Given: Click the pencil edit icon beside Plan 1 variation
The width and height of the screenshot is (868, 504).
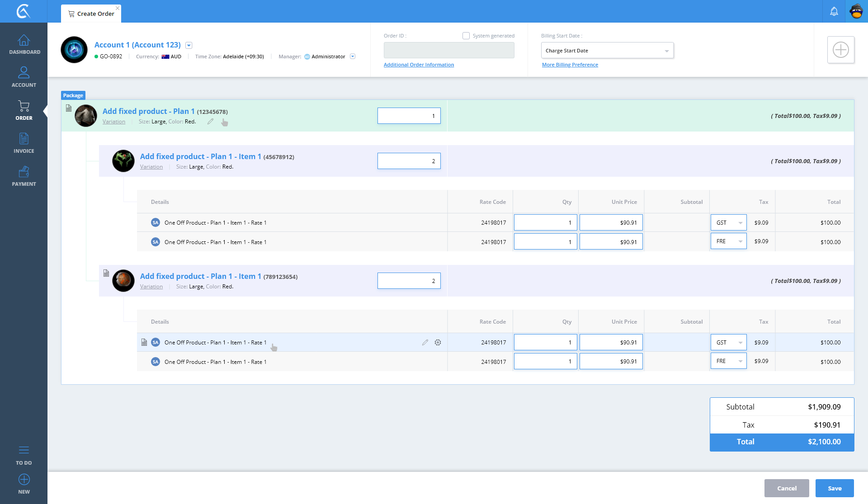Looking at the screenshot, I should click(210, 121).
